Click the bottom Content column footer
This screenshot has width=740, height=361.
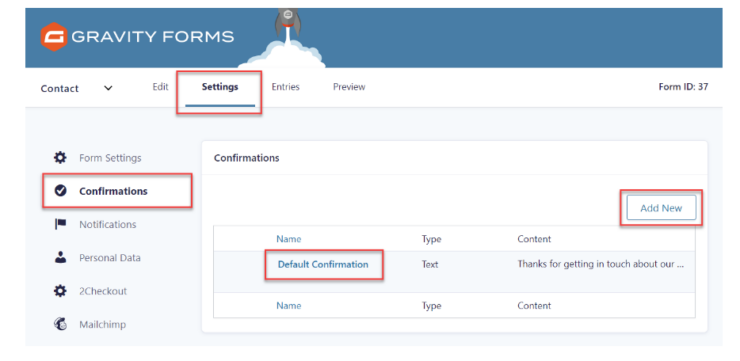[534, 305]
